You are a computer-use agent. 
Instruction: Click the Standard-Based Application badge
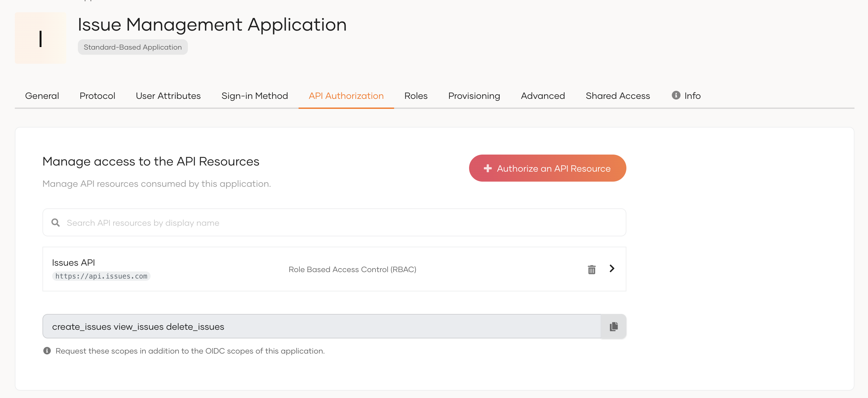coord(133,47)
